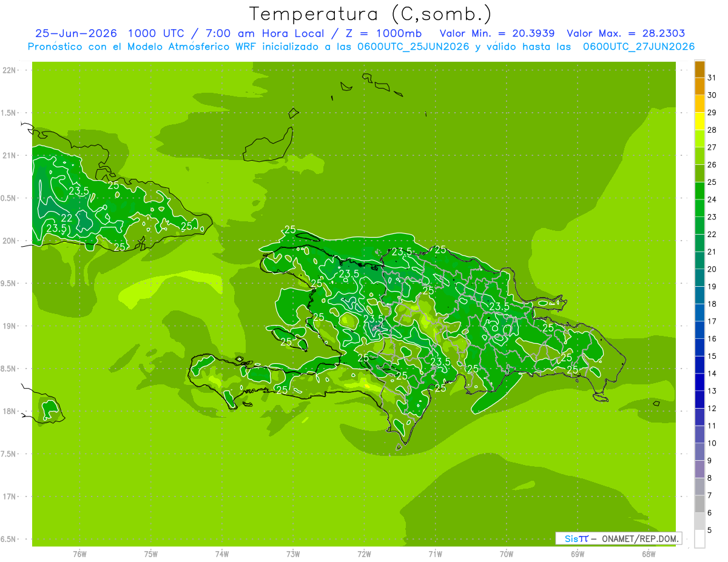This screenshot has height=562, width=728.
Task: Click the '75W' longitude axis label
Action: tap(151, 554)
